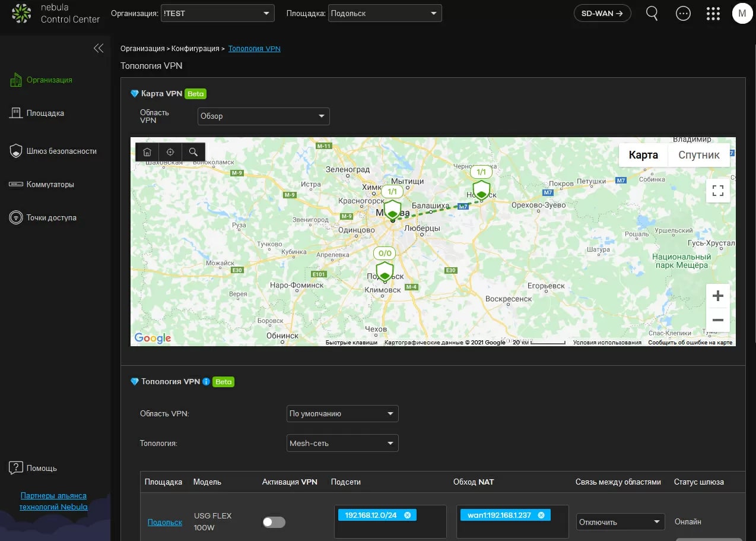Remove the 192.168.12.0/24 subnet tag

tap(407, 515)
